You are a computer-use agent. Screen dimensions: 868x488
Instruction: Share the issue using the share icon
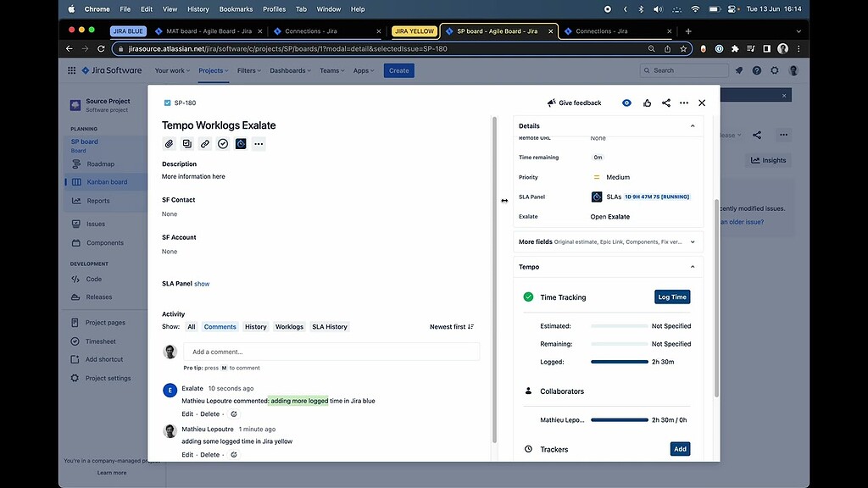(665, 103)
